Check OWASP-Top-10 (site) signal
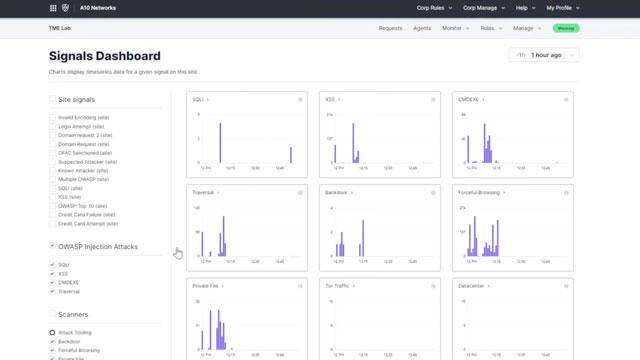 tap(52, 206)
